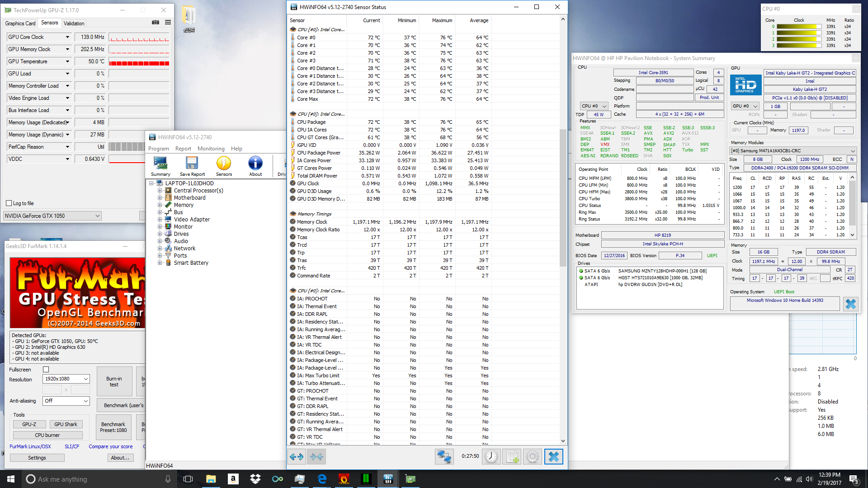
Task: Open Anti-aliasing dropdown in FurMark
Action: [66, 401]
